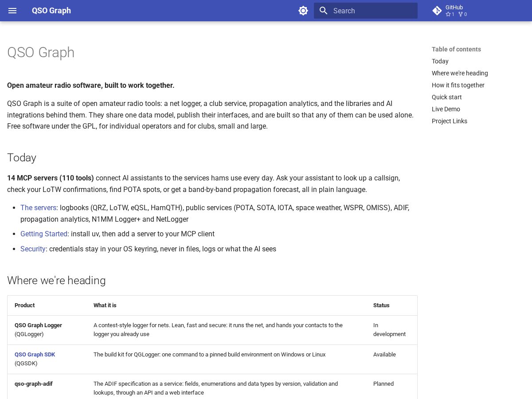Click the Where we're heading section heading
The image size is (532, 399).
click(x=56, y=280)
